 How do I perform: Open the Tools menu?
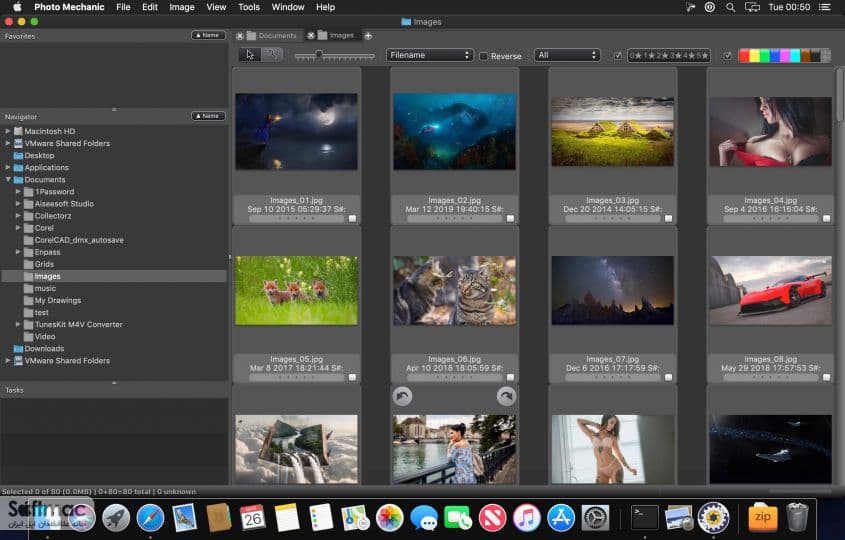coord(248,7)
